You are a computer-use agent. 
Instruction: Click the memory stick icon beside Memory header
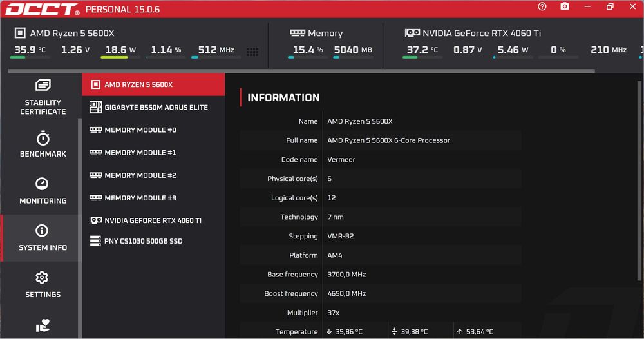(298, 32)
